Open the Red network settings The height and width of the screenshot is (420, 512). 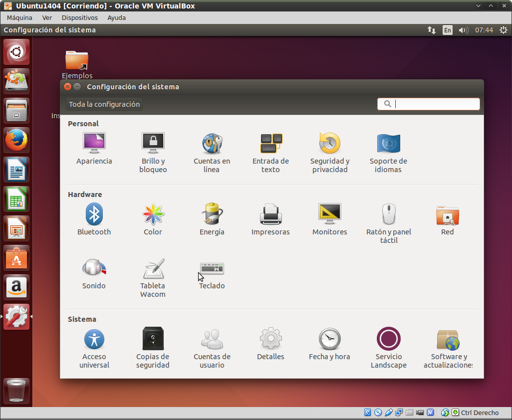click(x=447, y=219)
